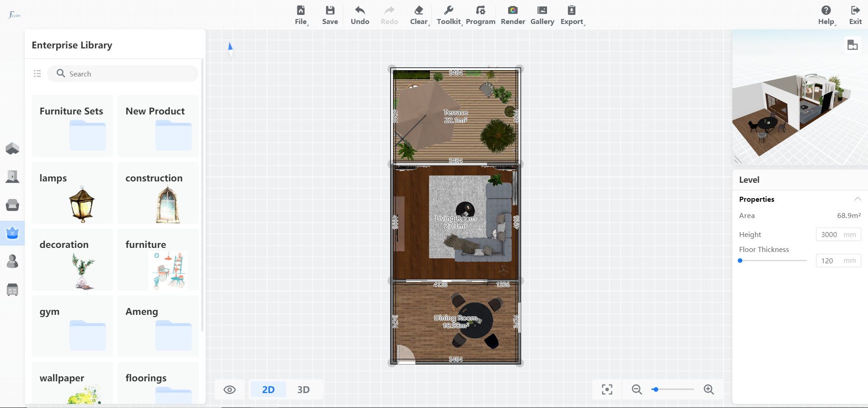
Task: Open the gym folder
Action: click(x=72, y=326)
